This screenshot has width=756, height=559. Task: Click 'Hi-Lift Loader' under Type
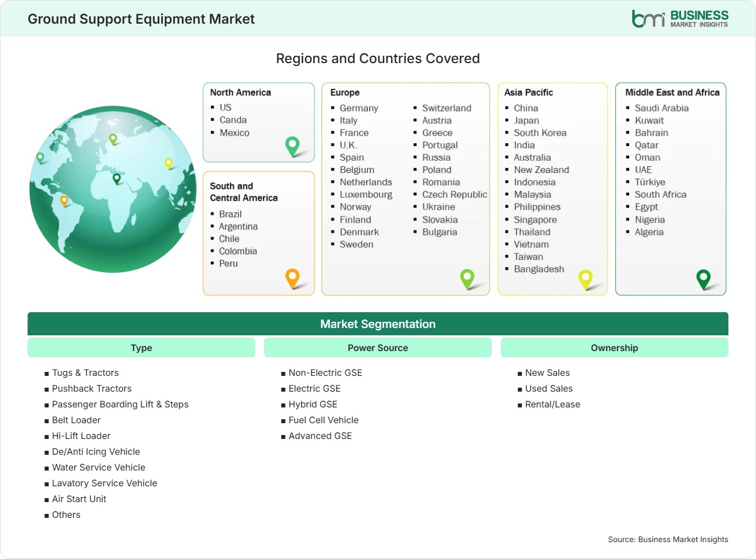(81, 436)
